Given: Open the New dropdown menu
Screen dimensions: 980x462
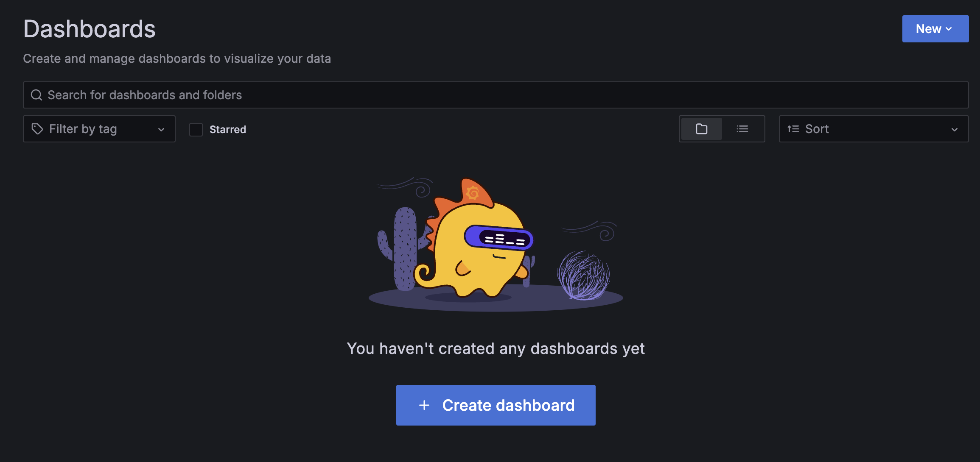Looking at the screenshot, I should pos(935,29).
